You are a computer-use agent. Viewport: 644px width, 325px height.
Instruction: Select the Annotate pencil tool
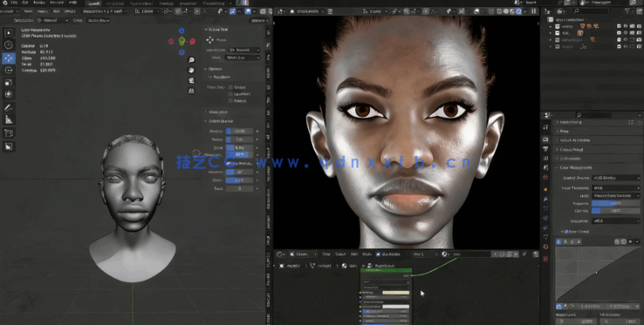point(8,107)
